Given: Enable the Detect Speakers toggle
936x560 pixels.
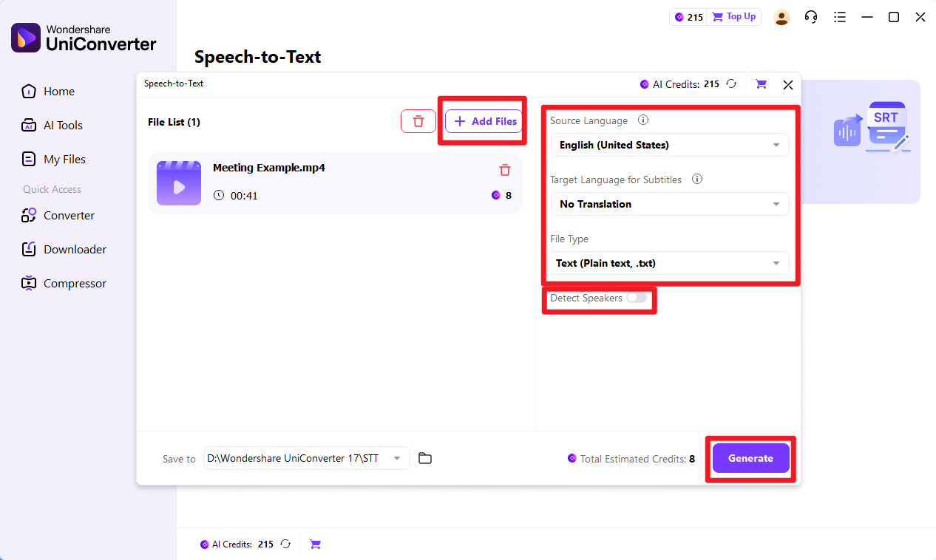Looking at the screenshot, I should pyautogui.click(x=637, y=297).
